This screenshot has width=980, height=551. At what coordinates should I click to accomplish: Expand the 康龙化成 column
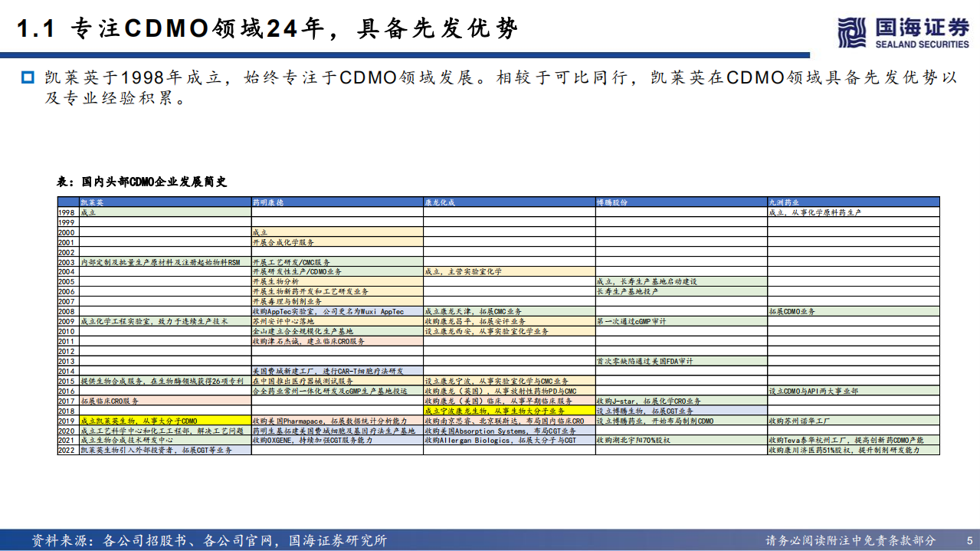point(441,201)
